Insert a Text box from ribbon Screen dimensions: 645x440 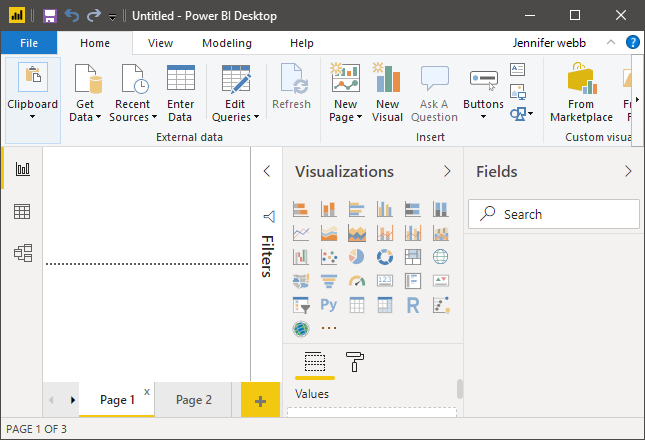click(517, 69)
